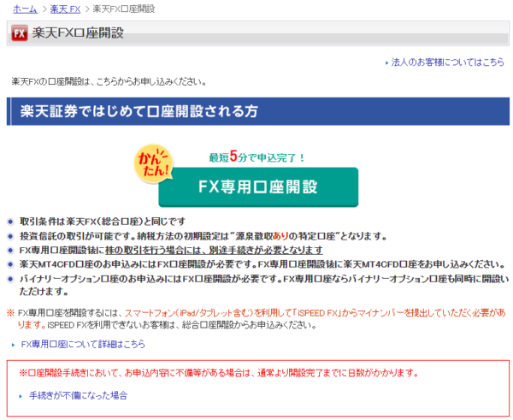Go to the 楽天 FX breadcrumb link
The height and width of the screenshot is (420, 513).
(x=65, y=9)
